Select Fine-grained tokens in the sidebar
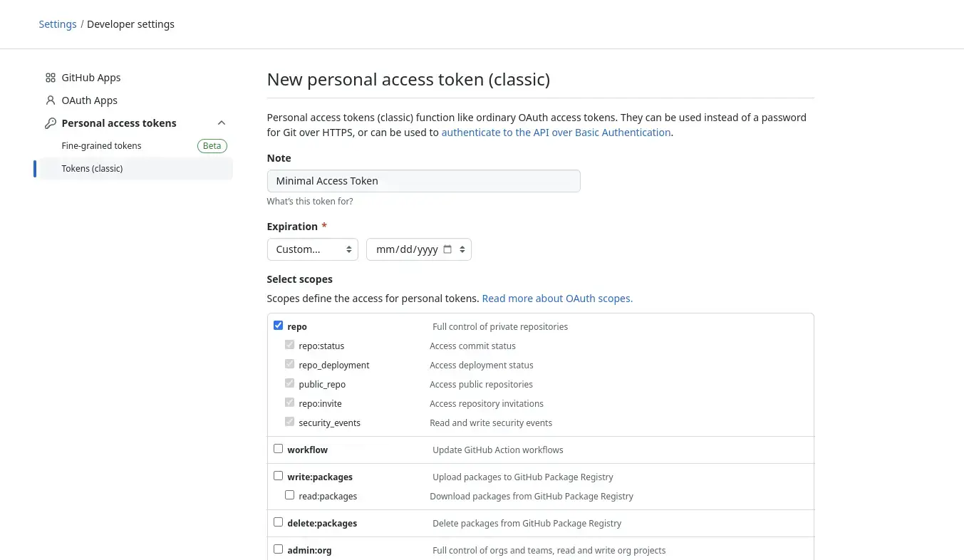The height and width of the screenshot is (560, 964). 101,145
